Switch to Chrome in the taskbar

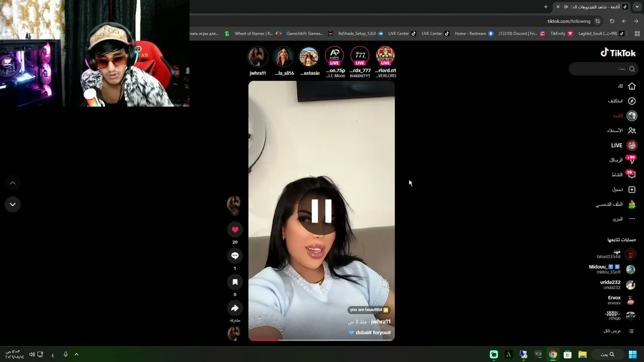coord(553,354)
